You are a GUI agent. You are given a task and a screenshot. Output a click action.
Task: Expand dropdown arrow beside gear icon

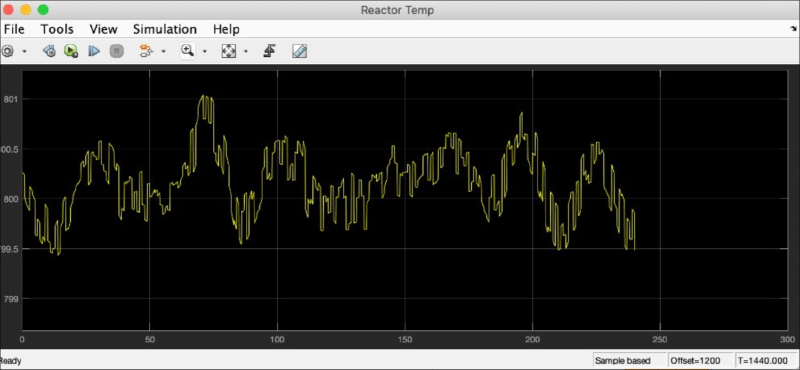coord(24,52)
